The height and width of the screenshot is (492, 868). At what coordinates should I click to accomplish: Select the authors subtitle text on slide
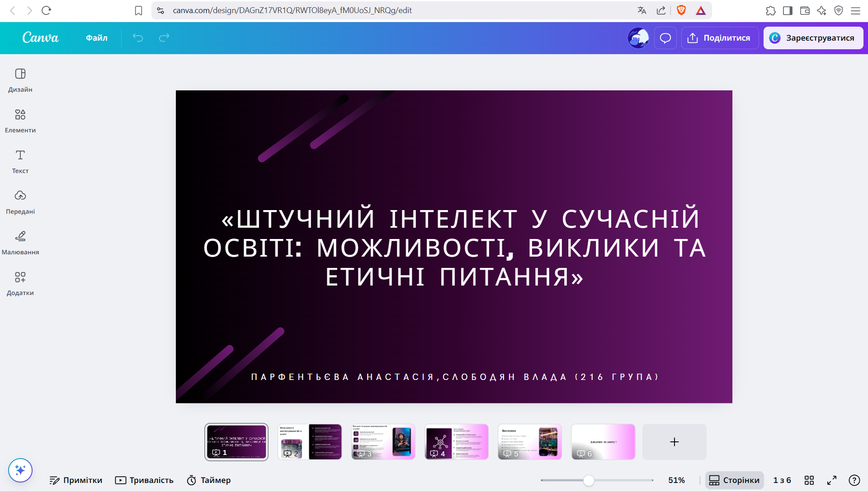click(455, 377)
